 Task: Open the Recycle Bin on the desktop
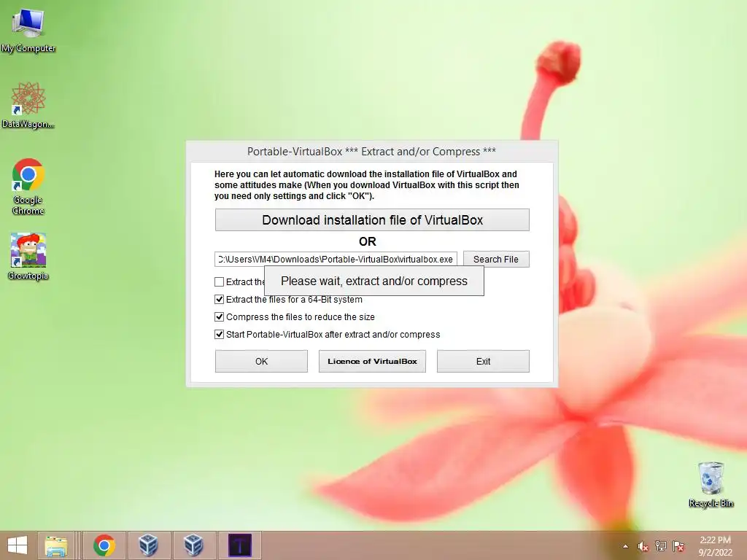[x=711, y=484]
